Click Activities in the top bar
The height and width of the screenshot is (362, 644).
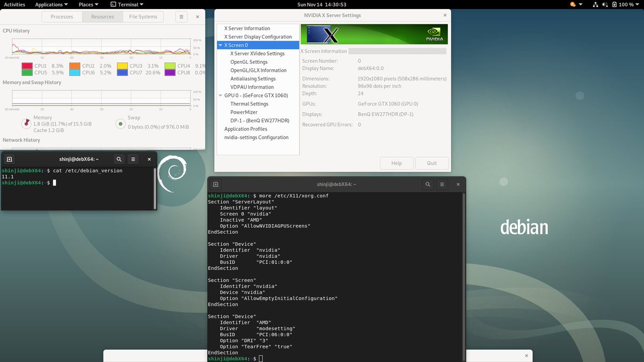tap(14, 4)
